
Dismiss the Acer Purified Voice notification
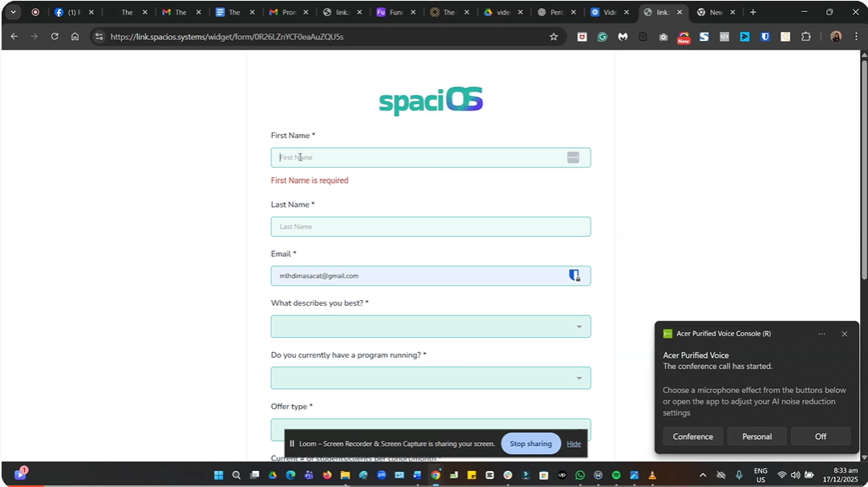[844, 334]
